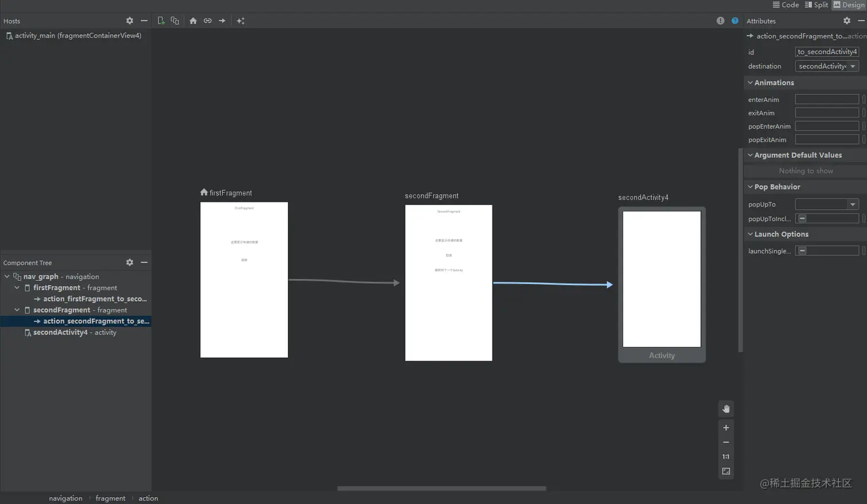Click the fragment breadcrumb
The height and width of the screenshot is (504, 867).
tap(110, 498)
